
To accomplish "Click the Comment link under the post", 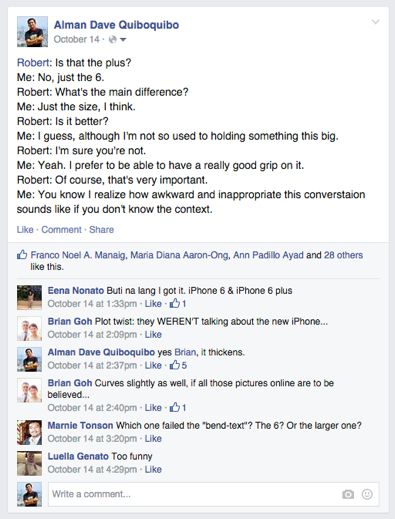I will (x=61, y=229).
